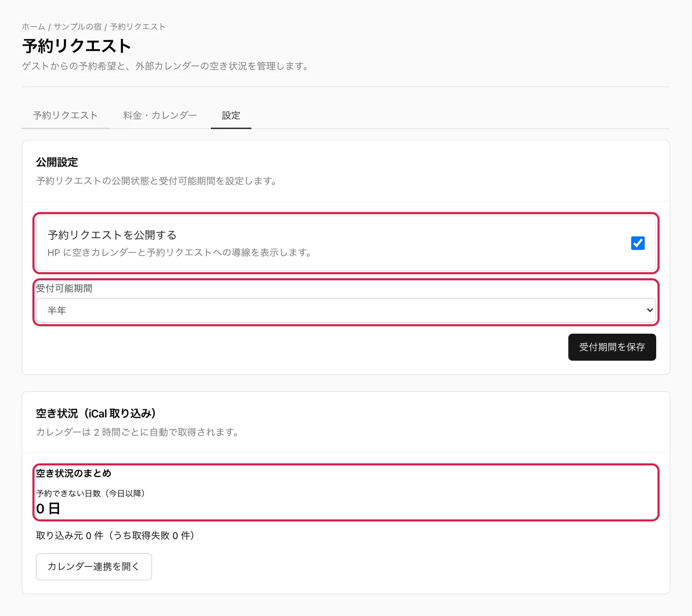This screenshot has height=616, width=692.
Task: Uncheck the 予約リクエストを公開する checkbox
Action: (x=638, y=243)
